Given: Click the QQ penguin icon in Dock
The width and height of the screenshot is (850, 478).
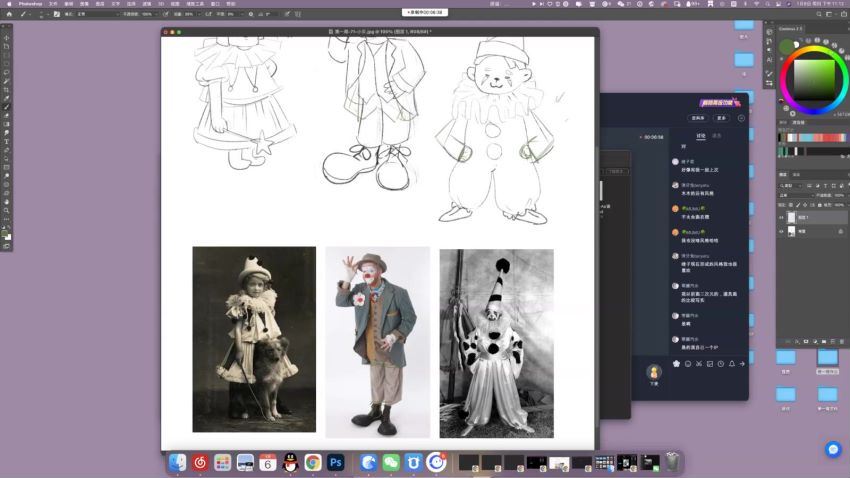Looking at the screenshot, I should click(x=291, y=462).
